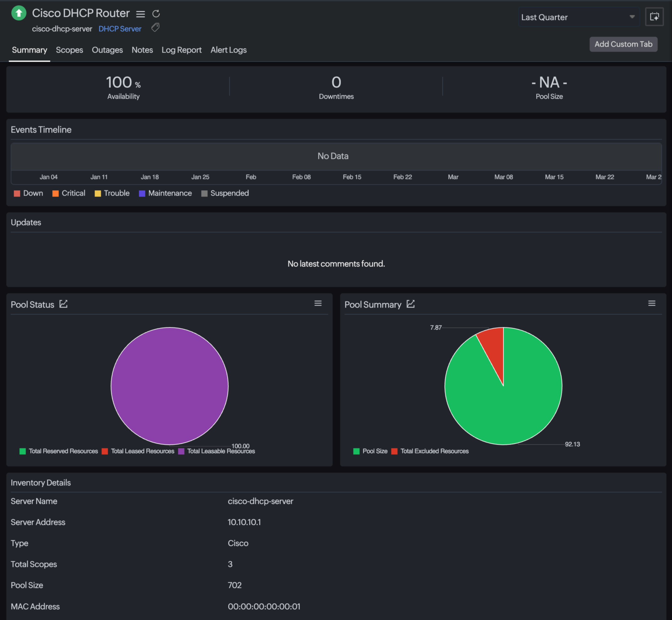Click the refresh icon next to the title
This screenshot has height=620, width=672.
point(156,14)
